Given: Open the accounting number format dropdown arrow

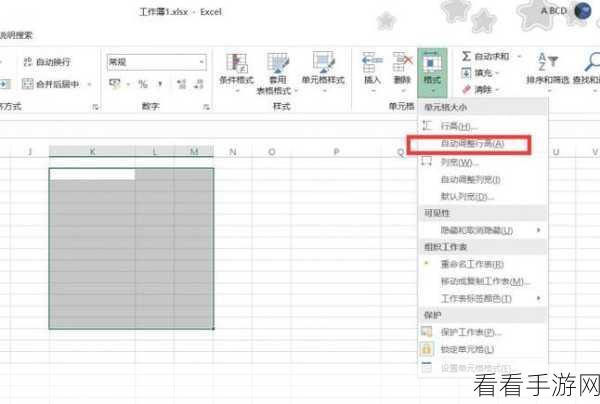Looking at the screenshot, I should [128, 84].
